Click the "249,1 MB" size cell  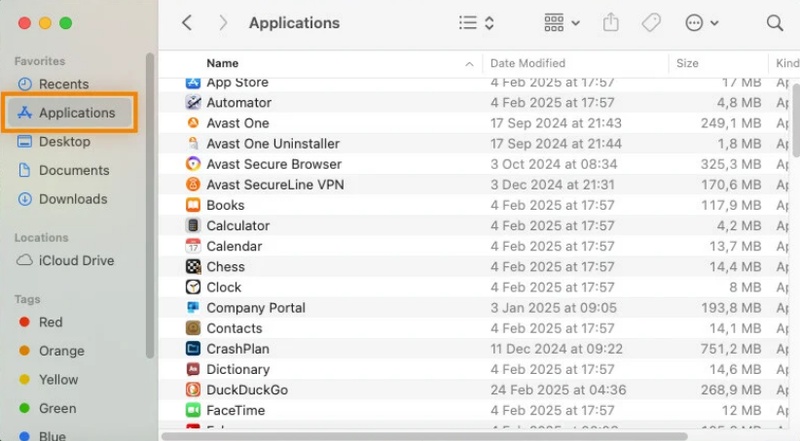pyautogui.click(x=731, y=123)
